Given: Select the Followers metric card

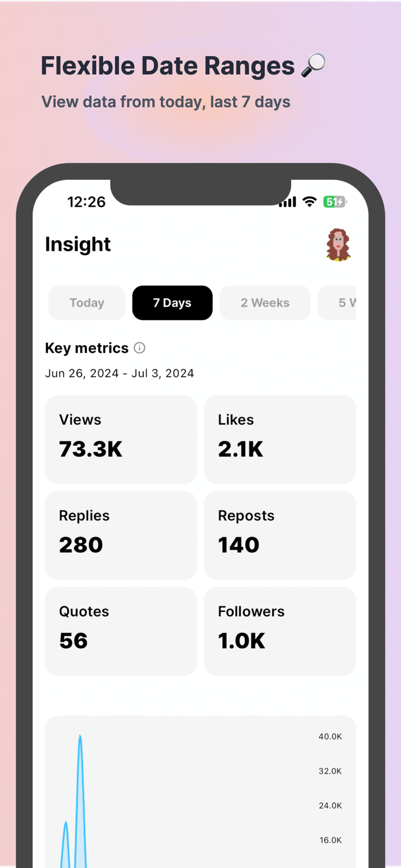Looking at the screenshot, I should 280,631.
